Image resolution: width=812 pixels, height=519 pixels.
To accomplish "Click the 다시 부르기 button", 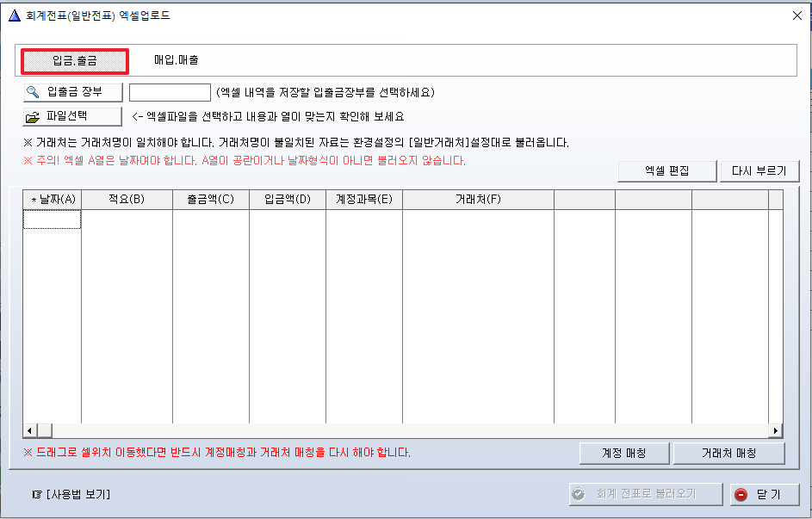I will 759,170.
